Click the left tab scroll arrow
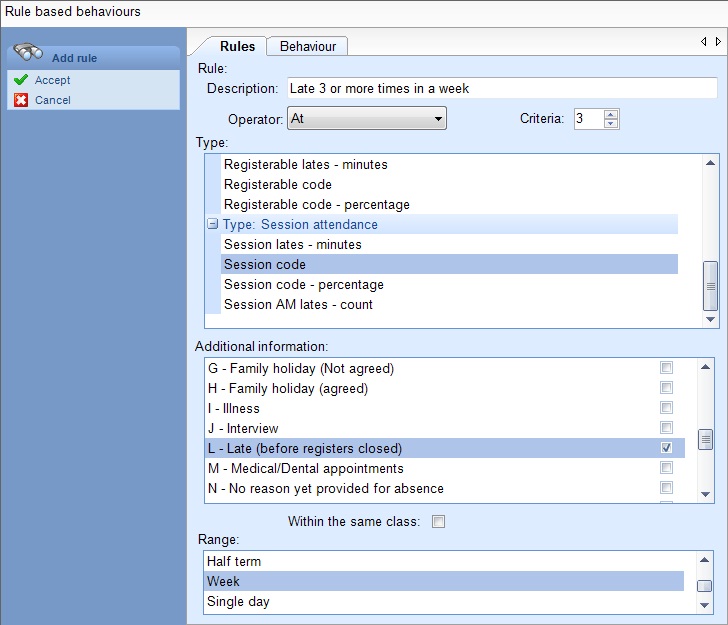The image size is (728, 625). tap(704, 42)
